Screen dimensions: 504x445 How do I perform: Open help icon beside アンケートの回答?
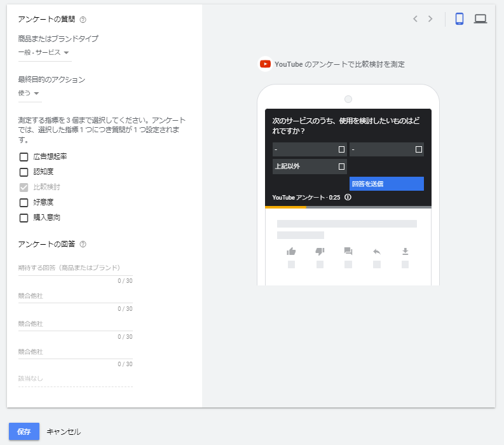[x=83, y=244]
